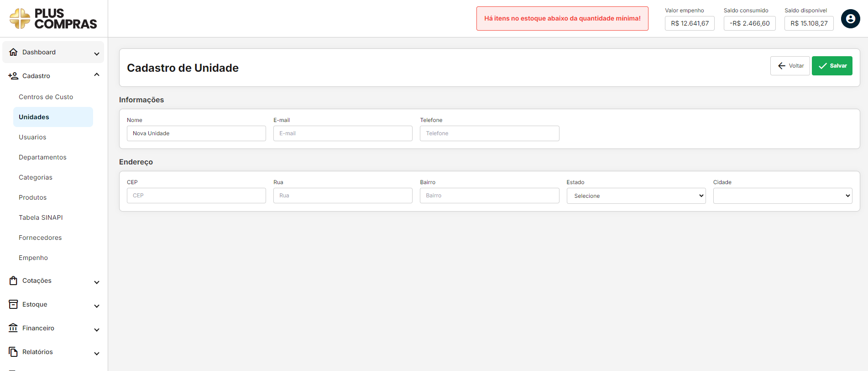Click into the CEP input field

pos(196,196)
